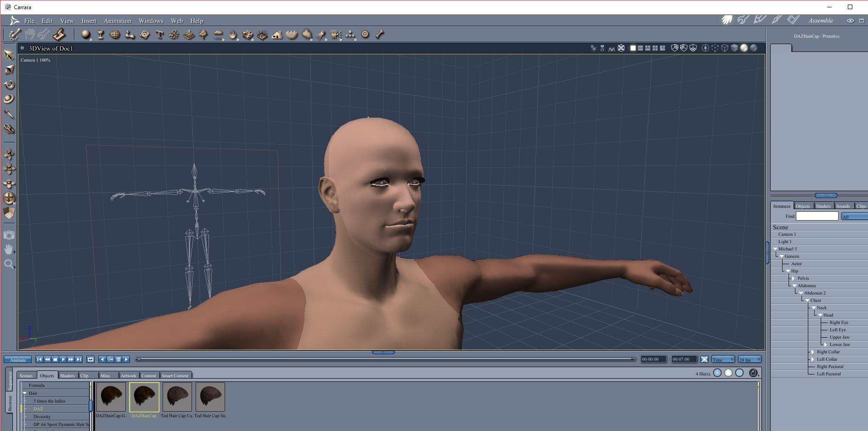Enable wireframe cube display mode

(725, 48)
